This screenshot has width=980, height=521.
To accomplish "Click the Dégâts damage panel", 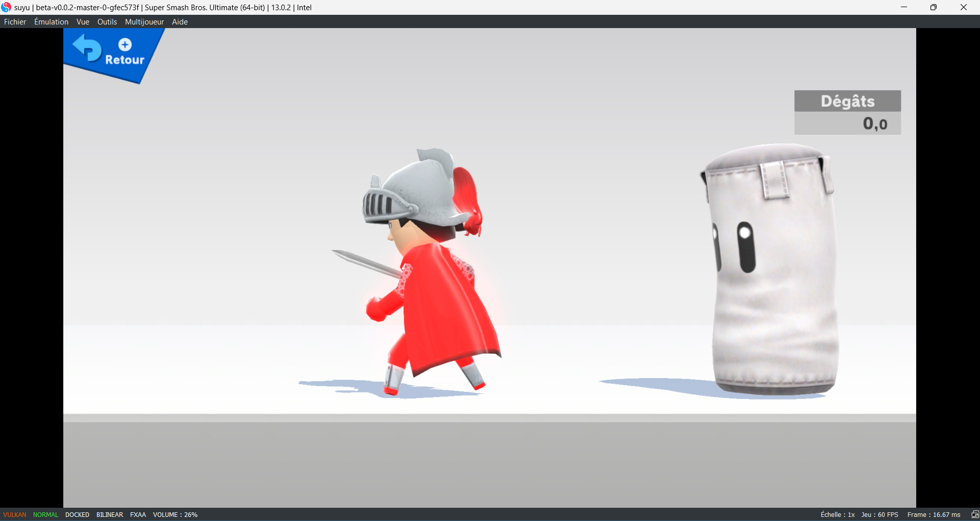I will pyautogui.click(x=847, y=112).
